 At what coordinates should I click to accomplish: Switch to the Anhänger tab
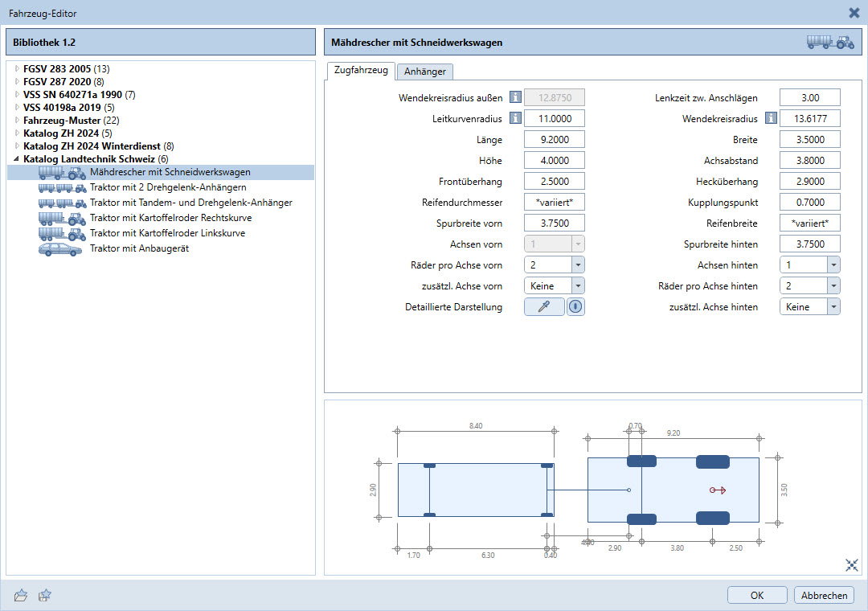[x=425, y=72]
